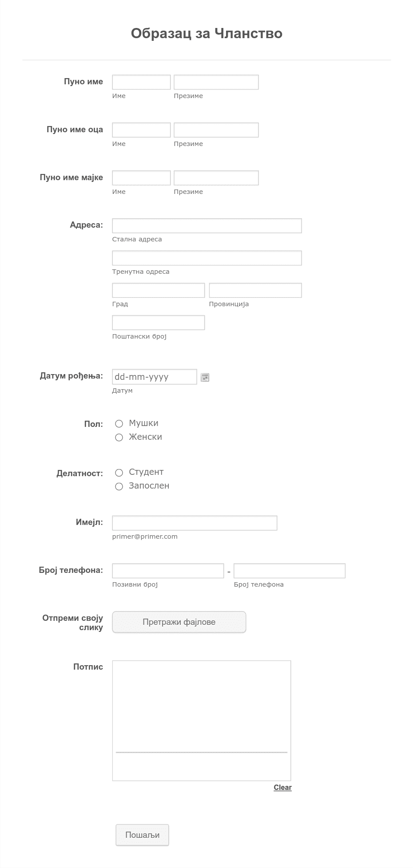Click the Тренутна одреса input
This screenshot has height=868, width=413.
(207, 258)
